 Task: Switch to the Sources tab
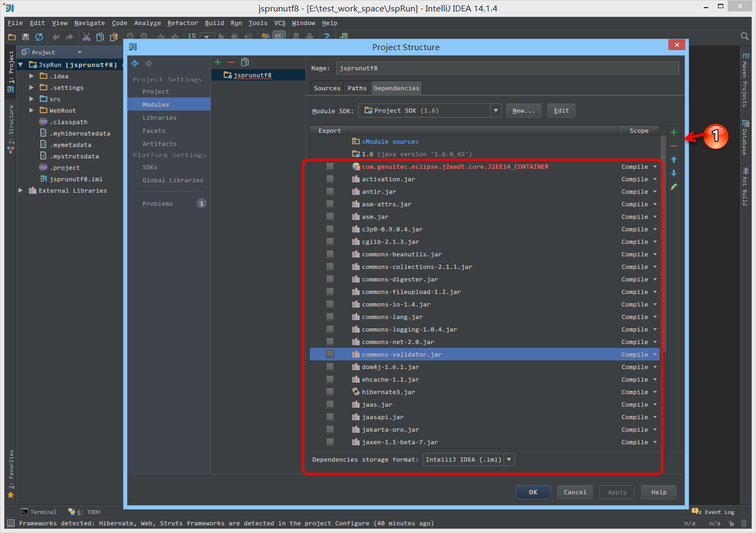[x=327, y=88]
